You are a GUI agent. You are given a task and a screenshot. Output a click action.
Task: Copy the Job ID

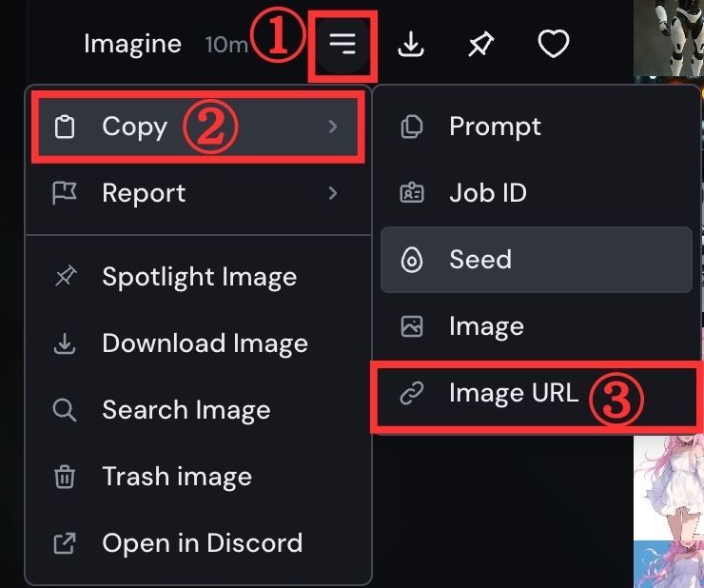coord(487,193)
